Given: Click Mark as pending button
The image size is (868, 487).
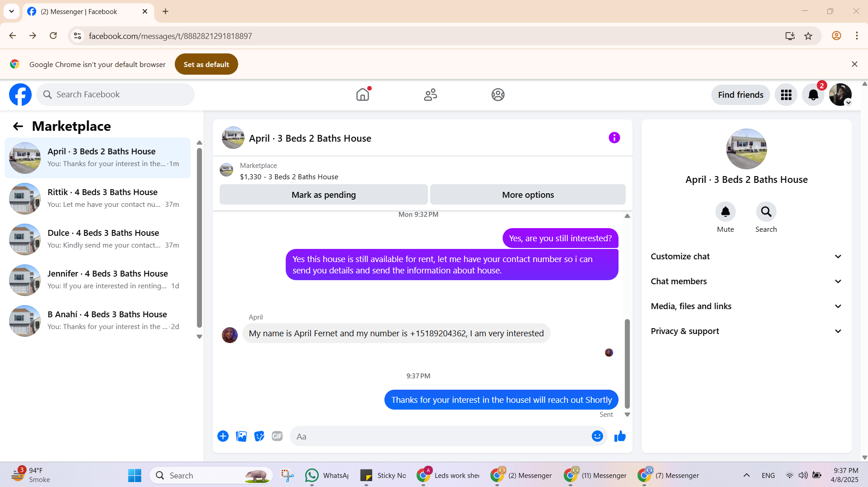Looking at the screenshot, I should click(323, 195).
